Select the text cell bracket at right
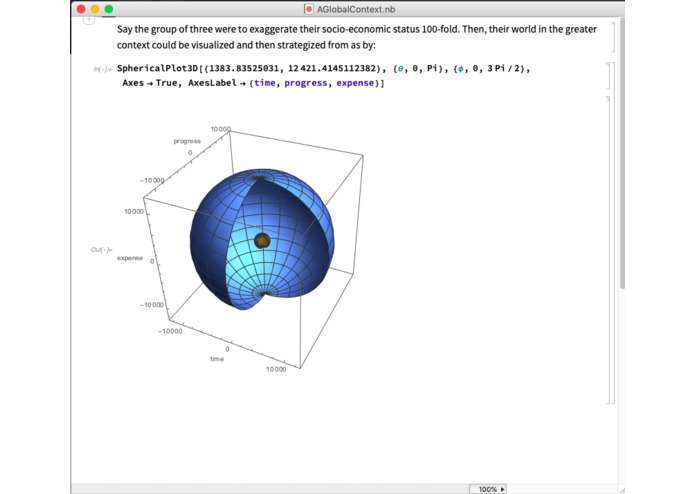 [613, 37]
